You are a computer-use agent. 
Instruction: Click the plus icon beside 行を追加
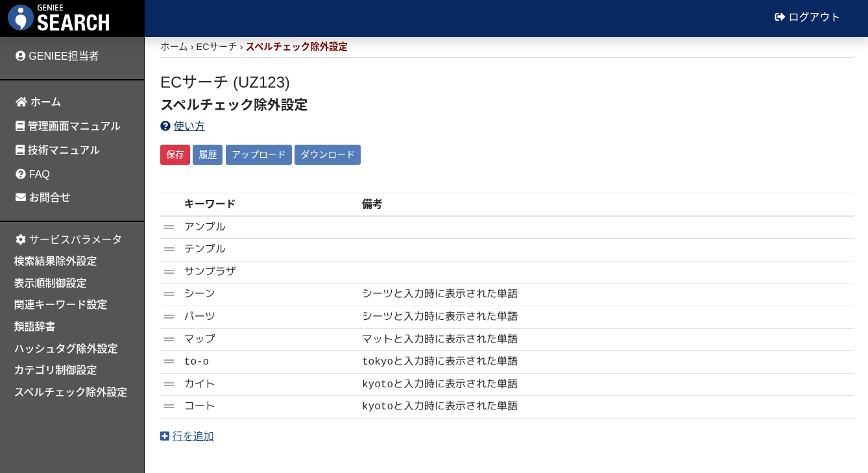(165, 435)
